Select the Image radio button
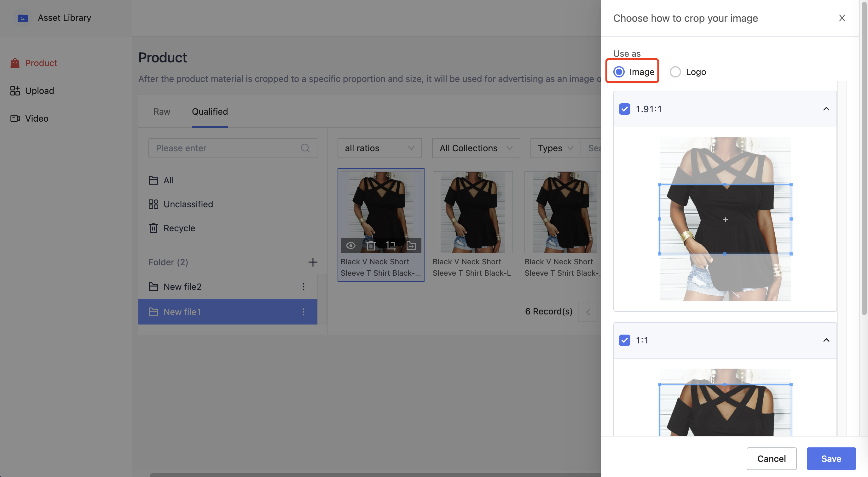Screen dimensions: 868x477 [x=619, y=72]
